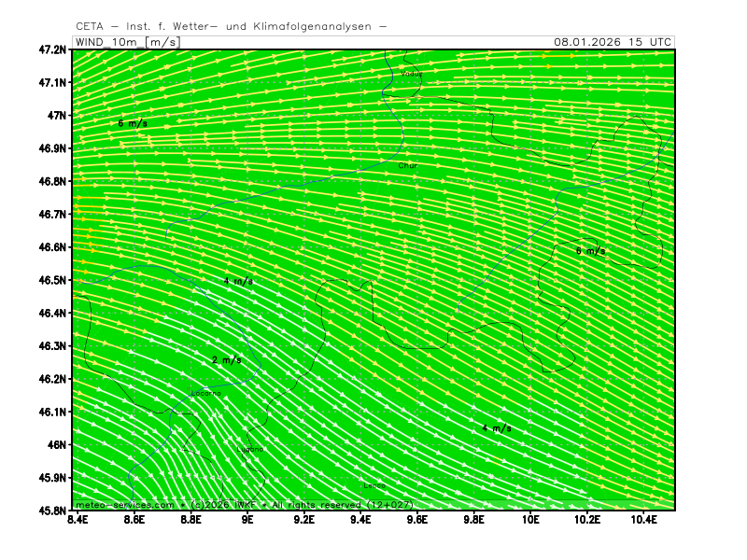Click the 6 m/s label in upper left
The image size is (747, 560).
(133, 123)
